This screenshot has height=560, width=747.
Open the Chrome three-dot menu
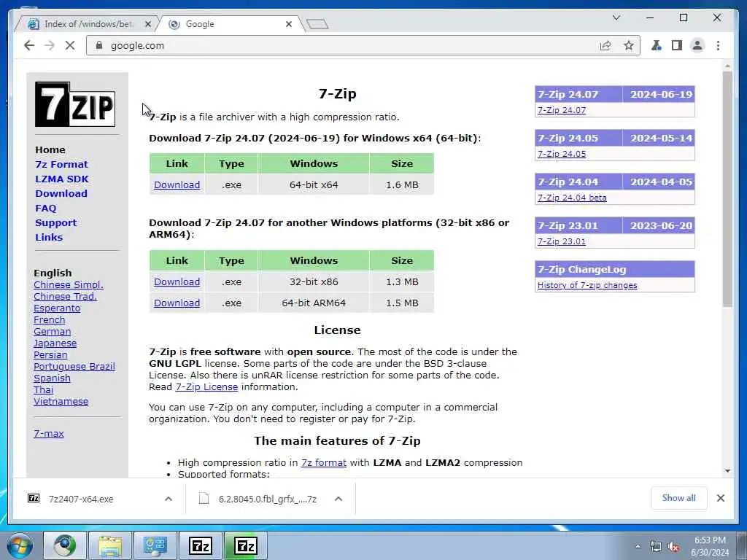[x=718, y=45]
